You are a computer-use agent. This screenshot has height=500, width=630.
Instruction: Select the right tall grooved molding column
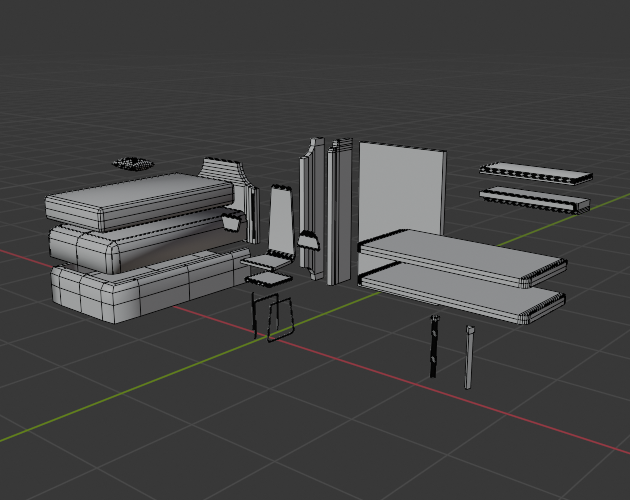(x=339, y=211)
